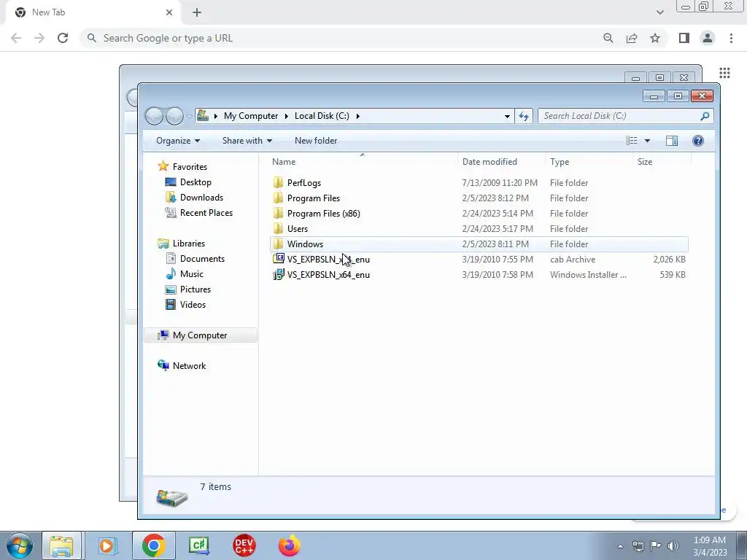Open the Videos library
This screenshot has height=560, width=747.
[x=193, y=304]
